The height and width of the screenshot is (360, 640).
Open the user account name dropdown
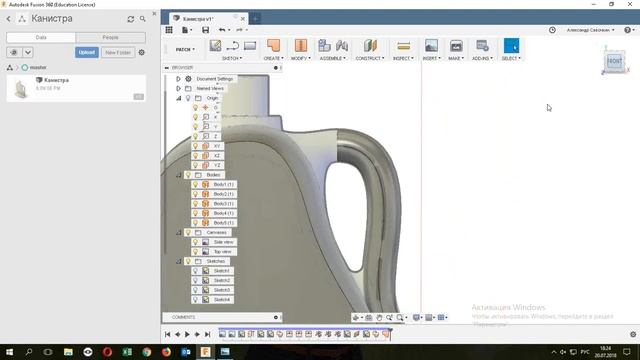(590, 30)
